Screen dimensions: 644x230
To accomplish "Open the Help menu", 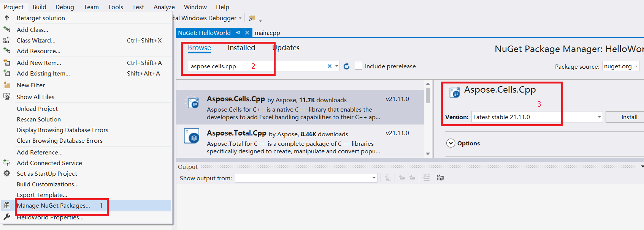I will [222, 7].
